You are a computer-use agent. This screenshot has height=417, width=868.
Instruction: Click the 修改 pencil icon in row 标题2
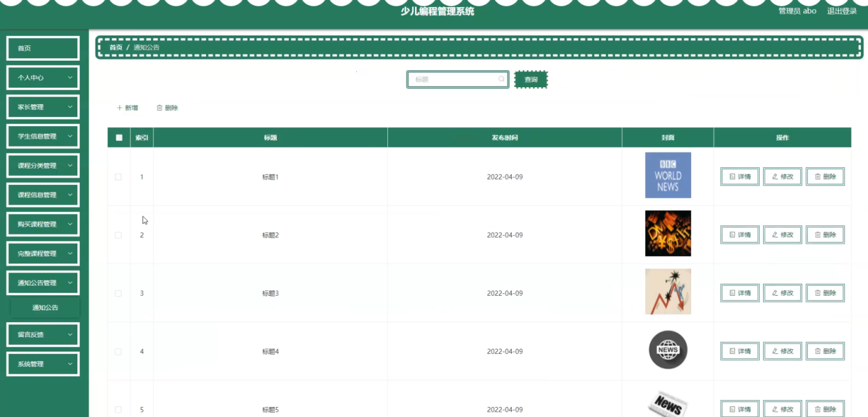click(x=775, y=234)
